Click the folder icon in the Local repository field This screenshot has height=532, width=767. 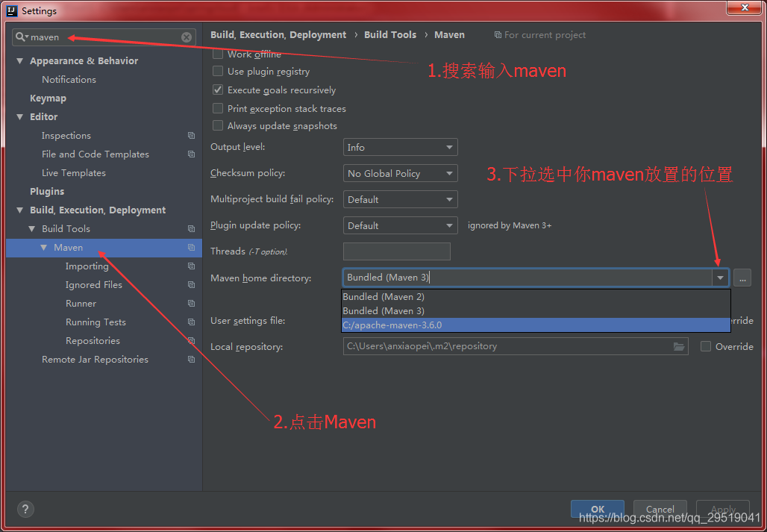click(679, 346)
